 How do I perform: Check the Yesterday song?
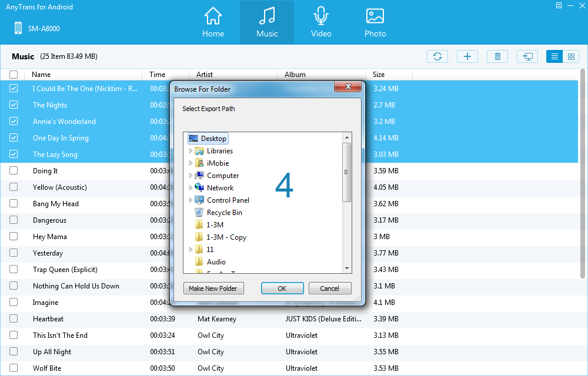(x=14, y=253)
